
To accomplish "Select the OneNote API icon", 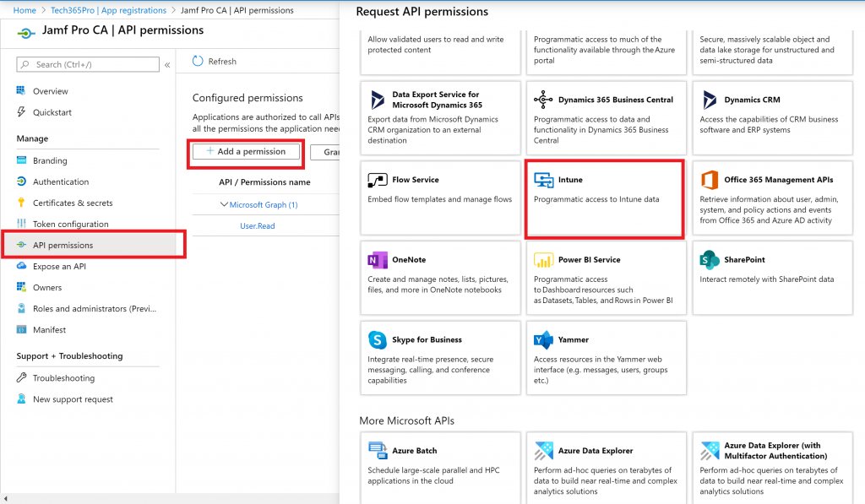I will pos(377,261).
